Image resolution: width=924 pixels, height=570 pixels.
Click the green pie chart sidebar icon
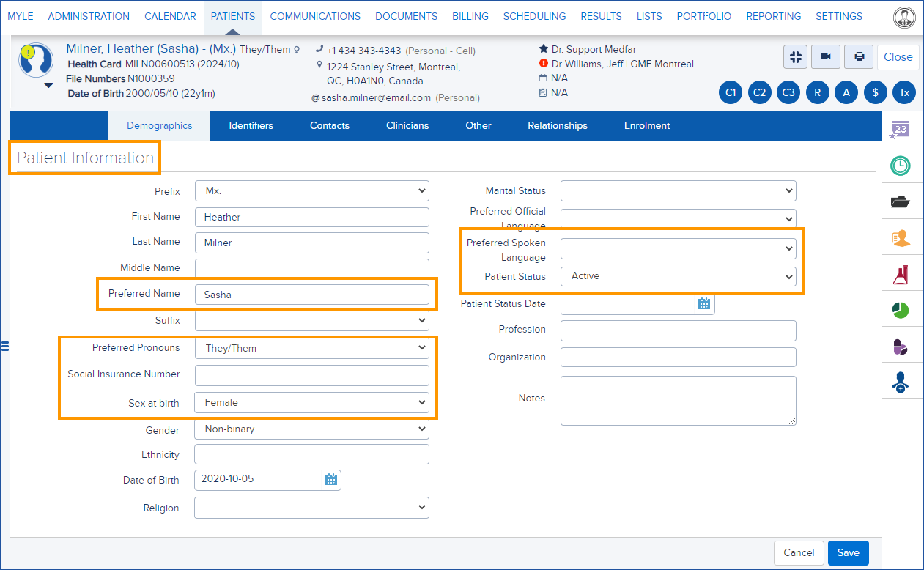click(x=901, y=309)
